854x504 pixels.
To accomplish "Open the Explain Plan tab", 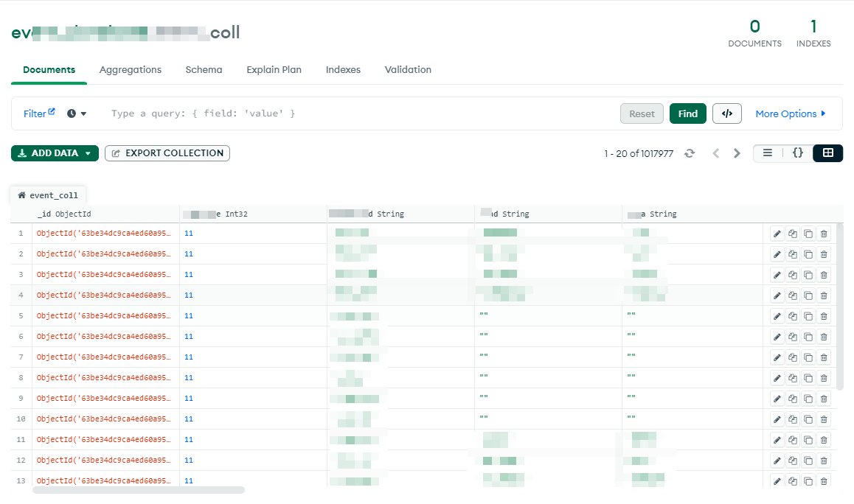I will pyautogui.click(x=274, y=70).
